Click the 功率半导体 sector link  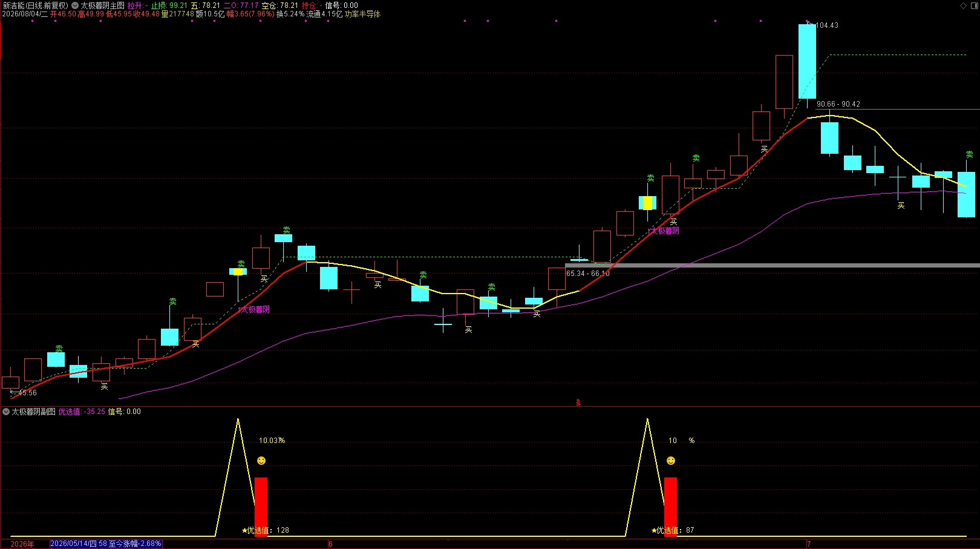click(x=362, y=14)
